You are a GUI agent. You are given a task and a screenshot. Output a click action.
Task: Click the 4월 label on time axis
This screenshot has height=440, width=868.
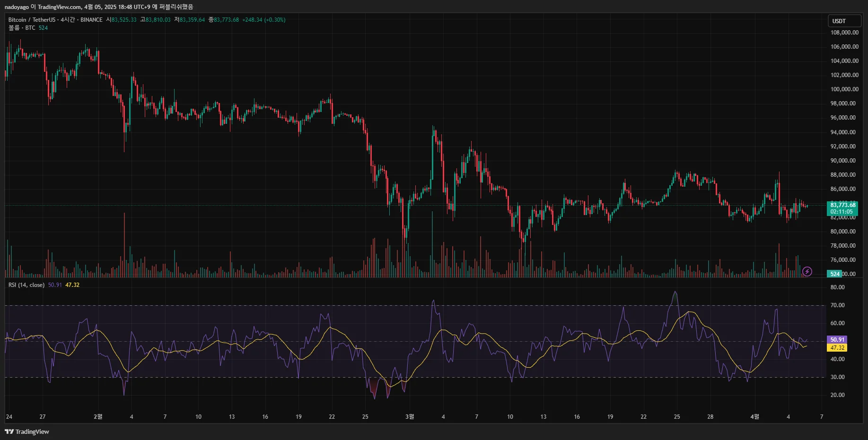click(754, 416)
